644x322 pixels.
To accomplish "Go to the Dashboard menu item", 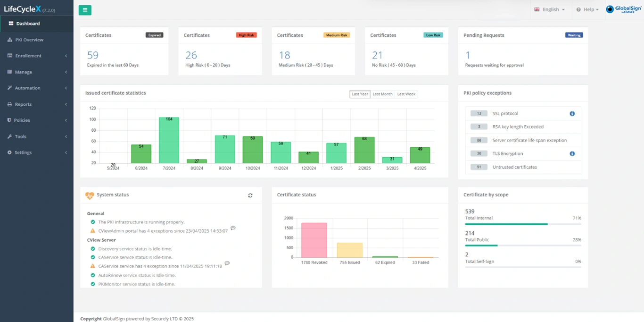I will click(x=28, y=24).
